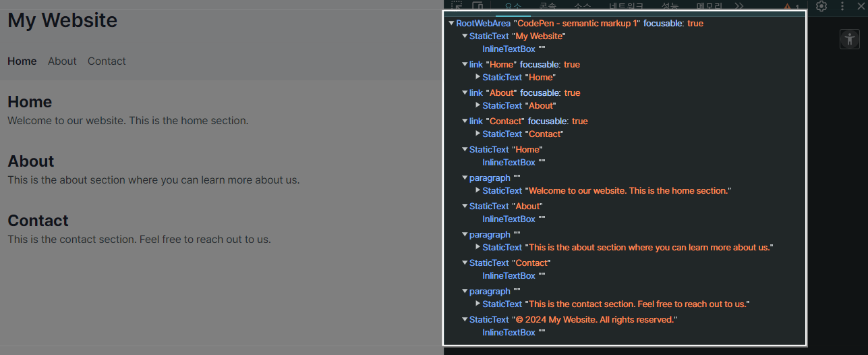Show more DevTools tabs via double chevron
868x355 pixels.
coord(739,5)
